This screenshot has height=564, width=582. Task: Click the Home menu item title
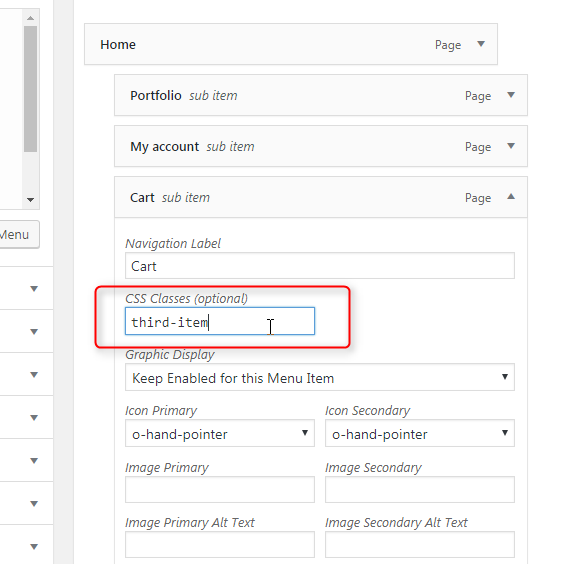pos(118,45)
